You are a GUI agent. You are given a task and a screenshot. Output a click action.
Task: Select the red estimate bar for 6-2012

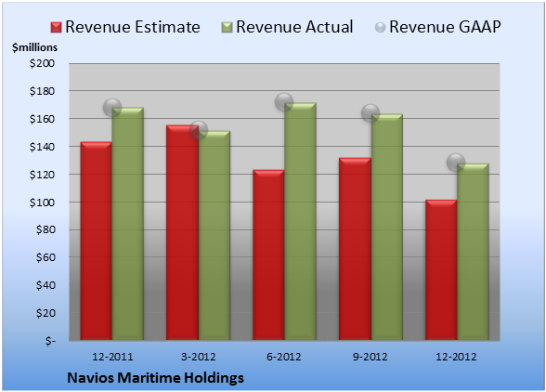268,255
